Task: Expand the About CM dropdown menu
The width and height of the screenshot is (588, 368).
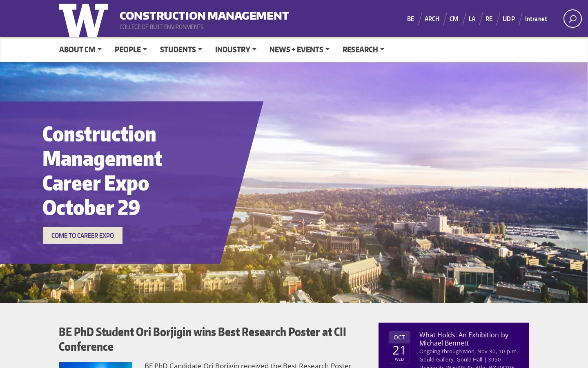Action: [80, 49]
